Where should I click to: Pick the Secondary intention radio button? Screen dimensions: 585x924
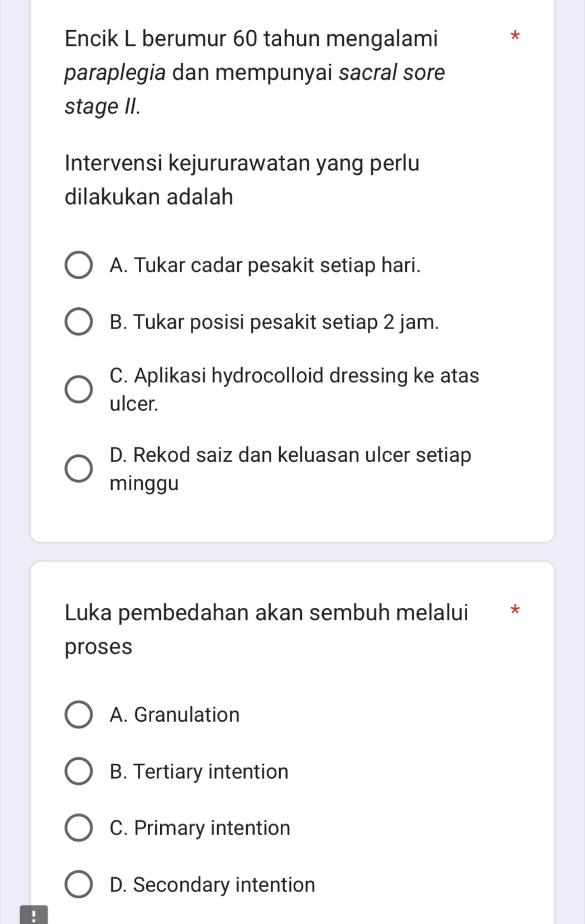(79, 884)
